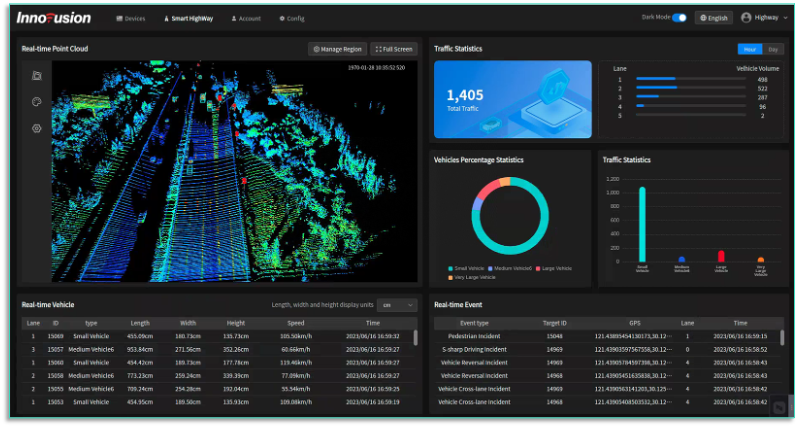798x428 pixels.
Task: Click vehicle volume value 522
Action: pyautogui.click(x=762, y=89)
